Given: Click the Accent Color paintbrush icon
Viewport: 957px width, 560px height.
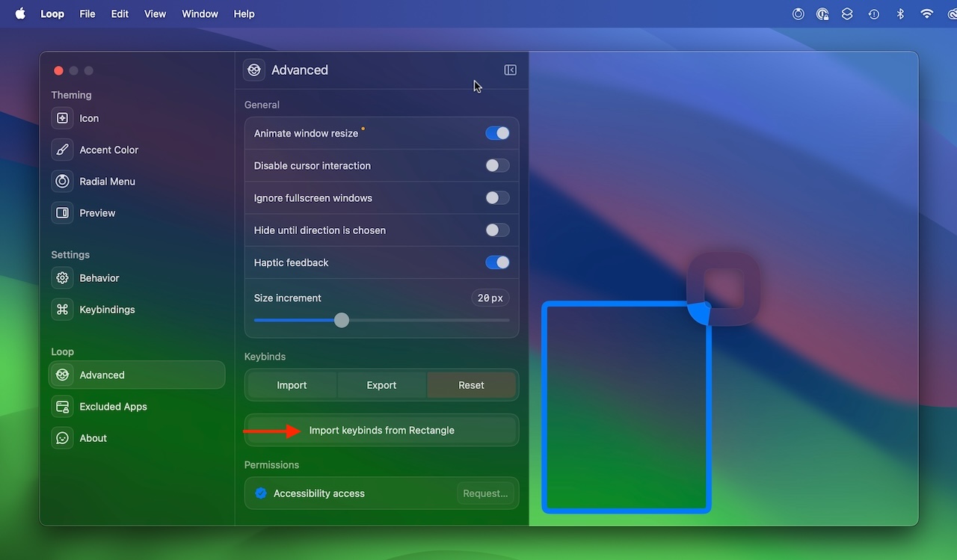Looking at the screenshot, I should coord(63,150).
